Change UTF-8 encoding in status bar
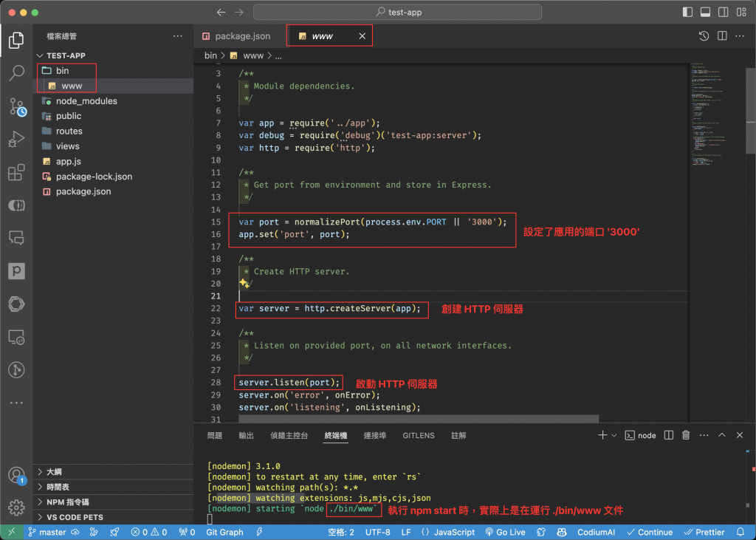Screen dimensions: 756x540 coord(377,533)
